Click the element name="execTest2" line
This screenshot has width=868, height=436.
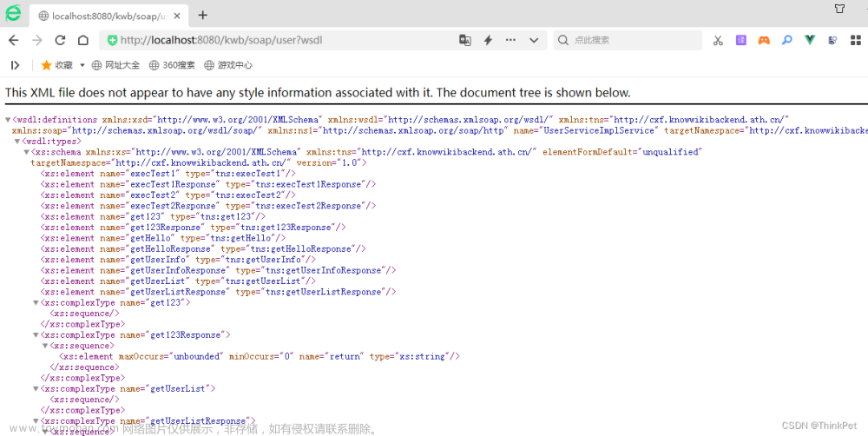(168, 195)
